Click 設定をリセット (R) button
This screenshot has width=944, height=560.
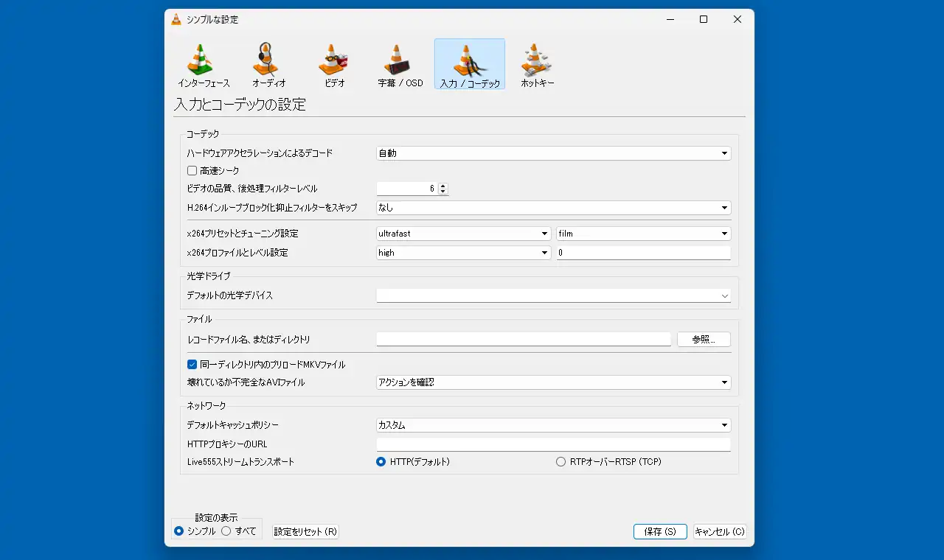(x=305, y=531)
